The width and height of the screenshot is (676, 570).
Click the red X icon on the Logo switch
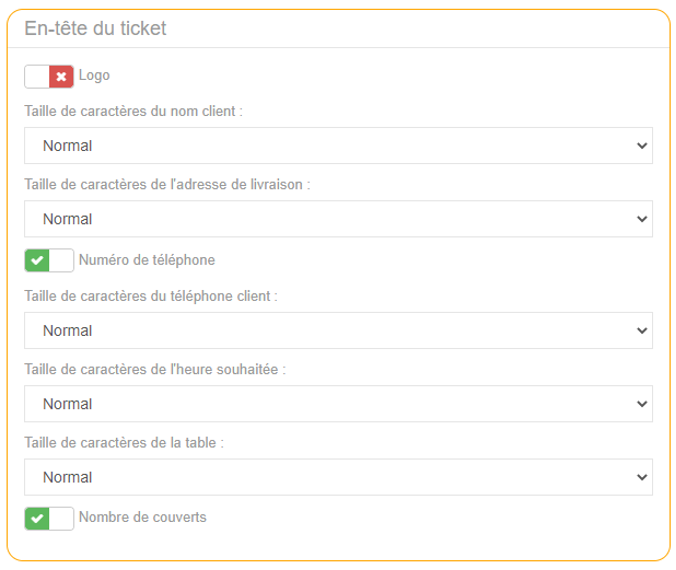62,76
